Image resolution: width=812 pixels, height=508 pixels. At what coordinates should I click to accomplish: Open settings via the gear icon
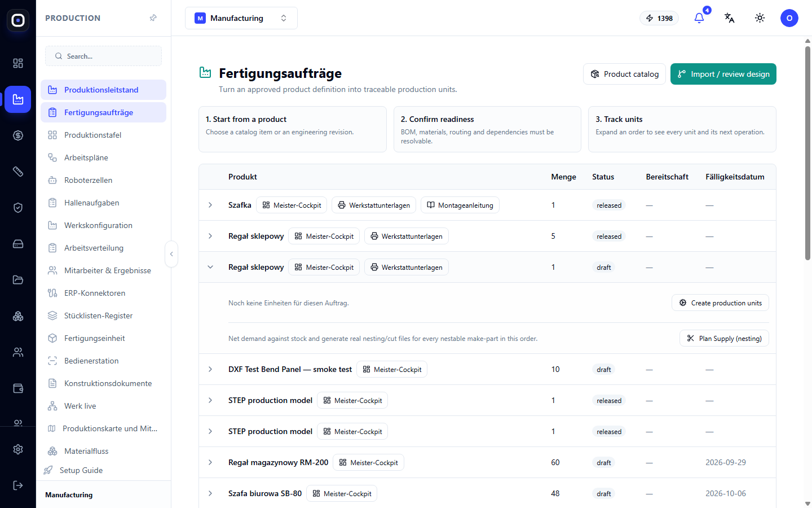pos(18,449)
